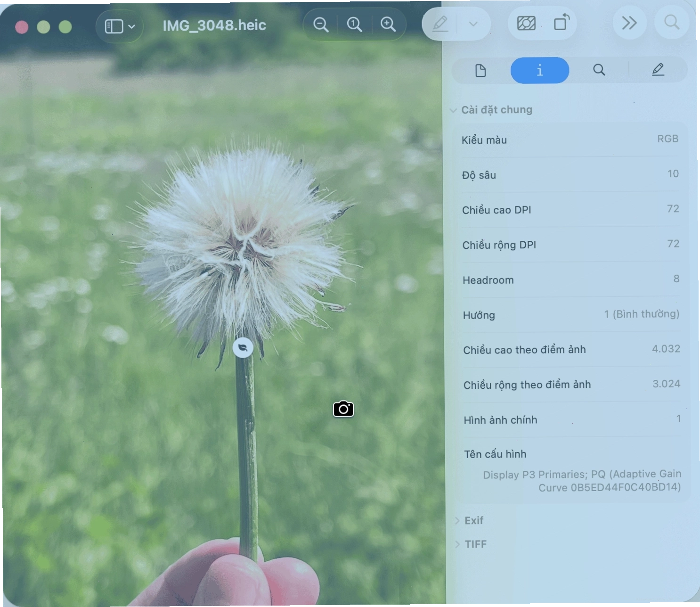Open the annotations pencil inspector tab
Image resolution: width=700 pixels, height=607 pixels.
(658, 70)
